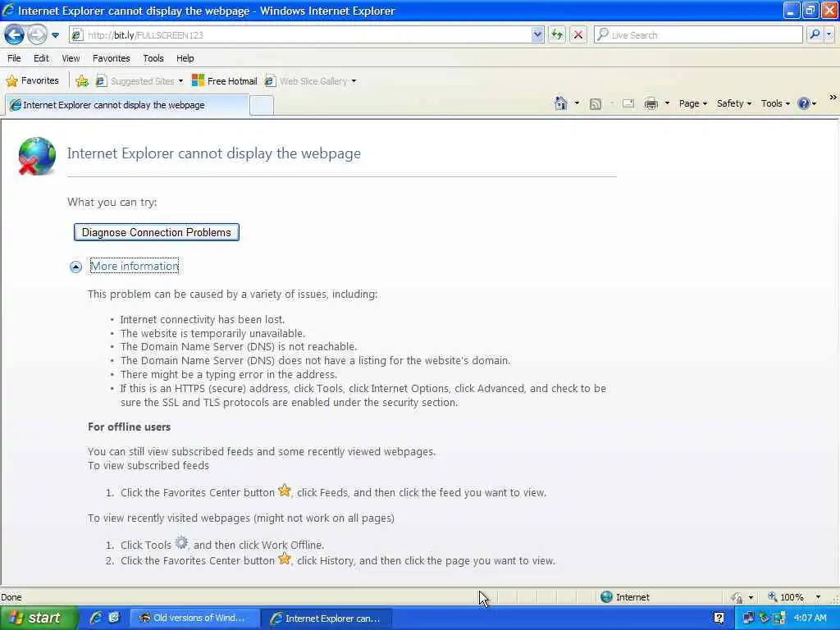Click the Forward navigation arrow button

(37, 35)
